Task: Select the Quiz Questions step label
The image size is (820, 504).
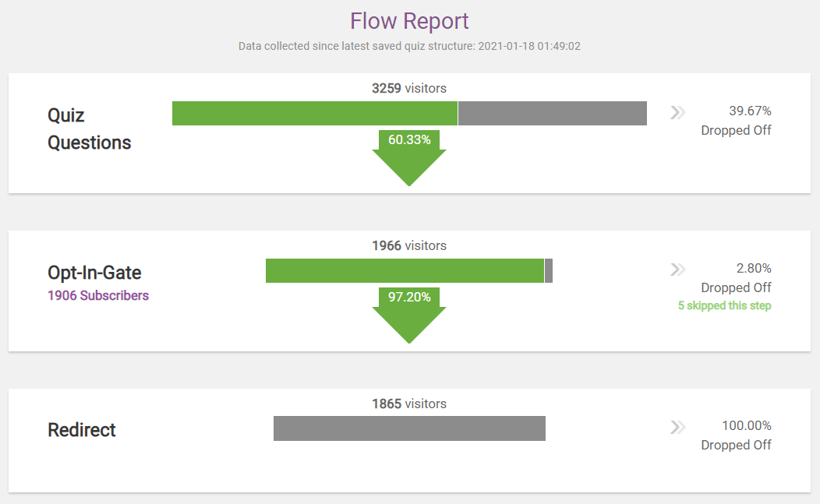Action: (89, 129)
